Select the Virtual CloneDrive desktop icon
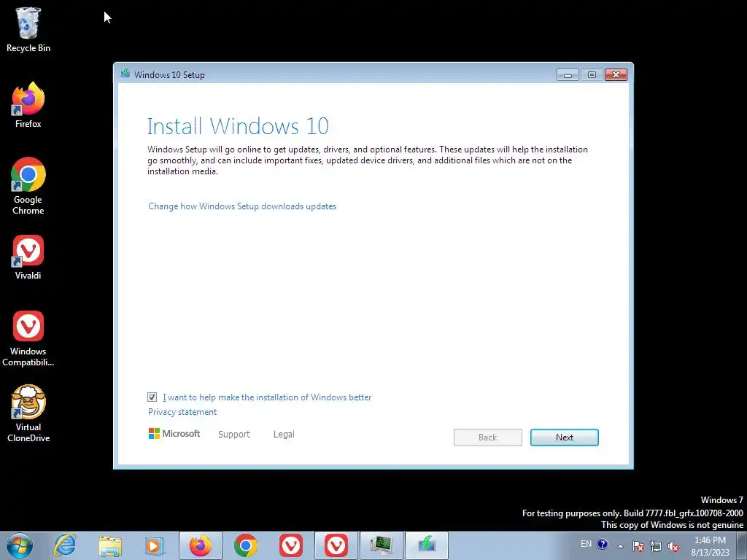 click(28, 413)
